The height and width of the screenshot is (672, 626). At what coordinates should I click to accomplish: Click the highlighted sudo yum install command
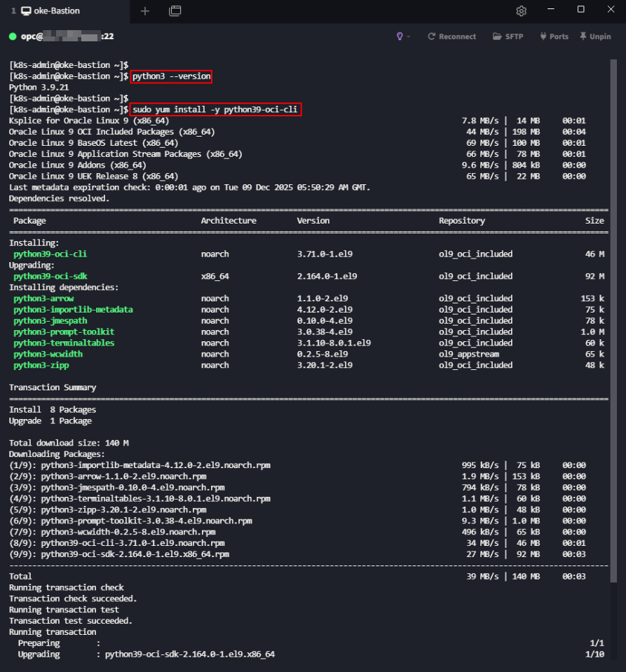[215, 110]
